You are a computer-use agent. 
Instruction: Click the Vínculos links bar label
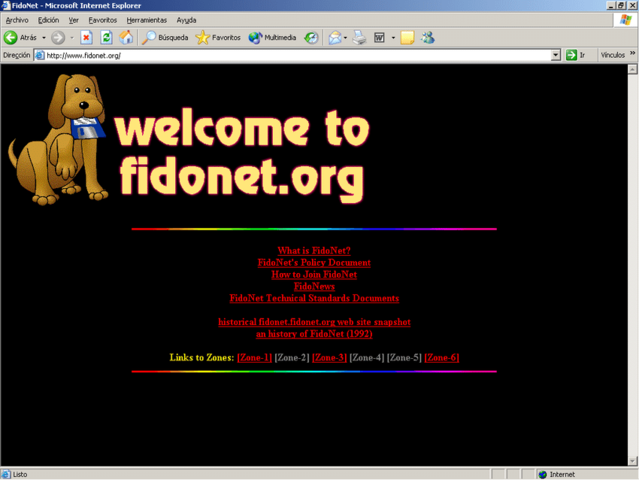pyautogui.click(x=613, y=55)
